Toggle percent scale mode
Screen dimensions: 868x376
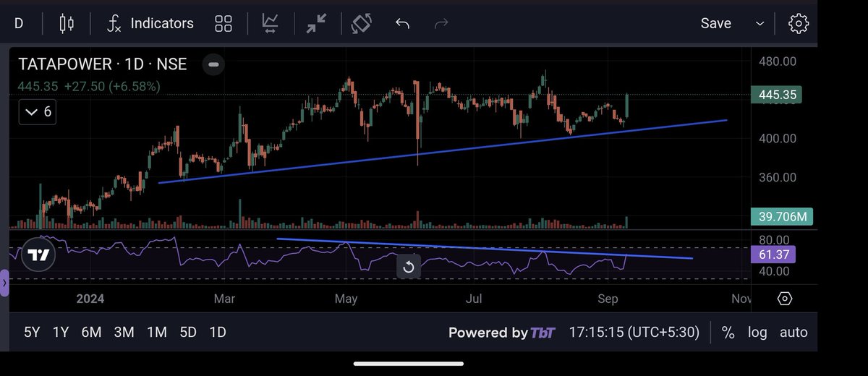click(x=728, y=333)
